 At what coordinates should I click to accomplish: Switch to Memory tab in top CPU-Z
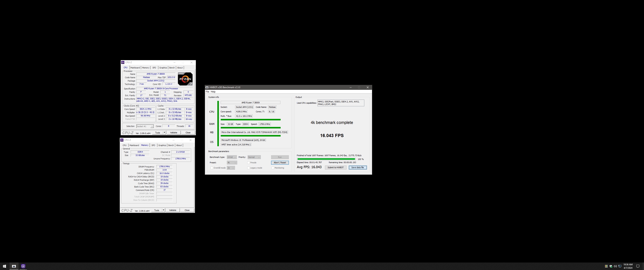(145, 68)
